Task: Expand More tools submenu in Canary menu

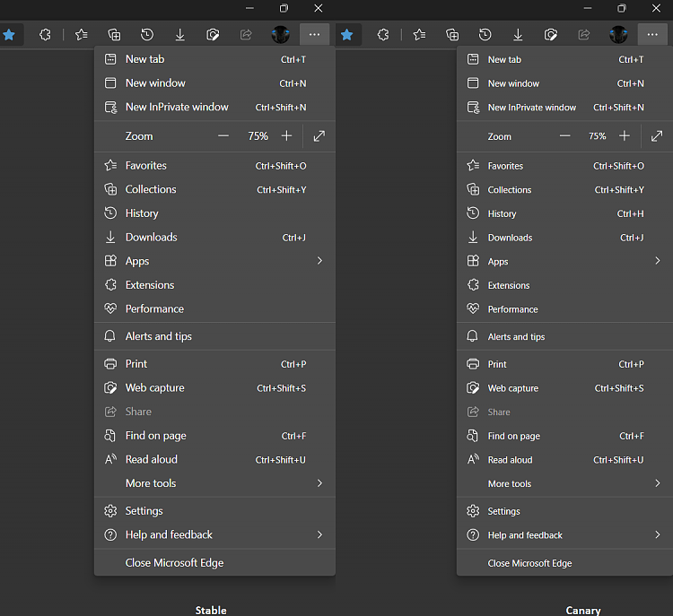Action: (658, 483)
